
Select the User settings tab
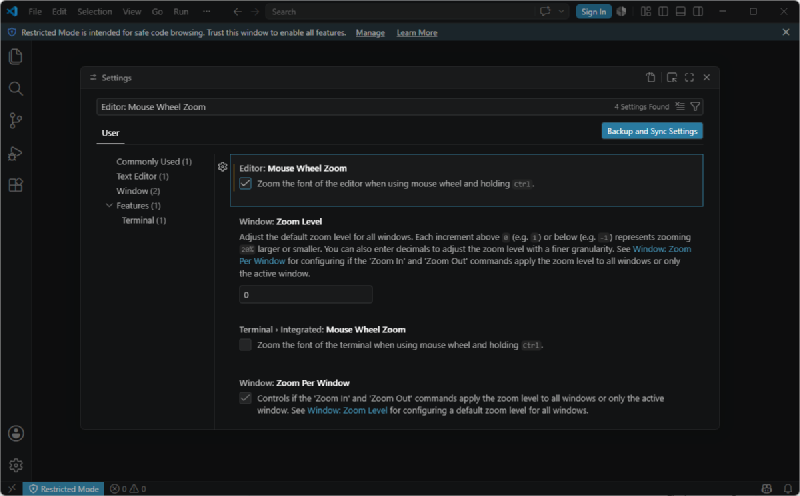[110, 133]
